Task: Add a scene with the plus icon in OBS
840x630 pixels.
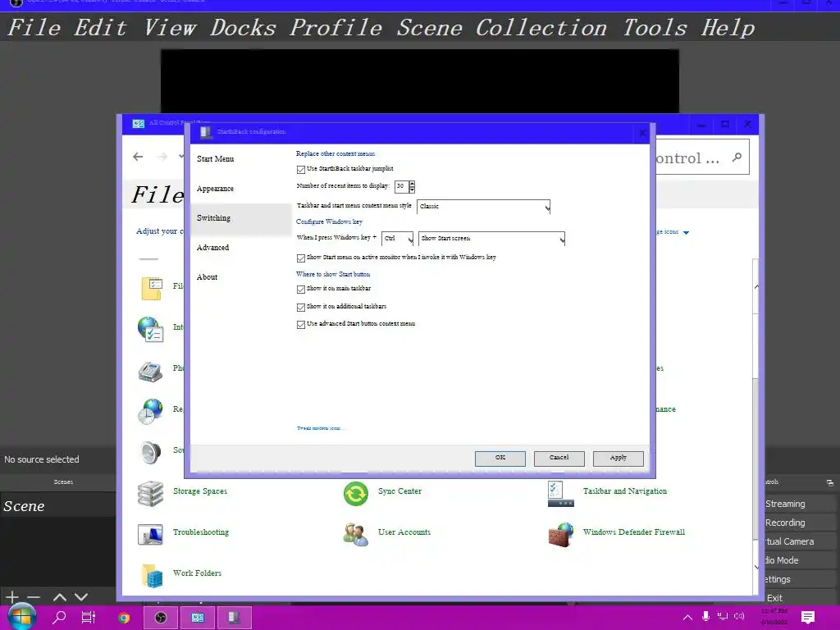Action: (12, 596)
